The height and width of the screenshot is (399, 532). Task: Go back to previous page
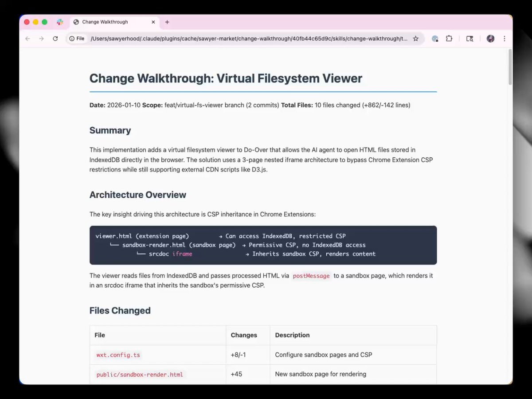[x=27, y=39]
